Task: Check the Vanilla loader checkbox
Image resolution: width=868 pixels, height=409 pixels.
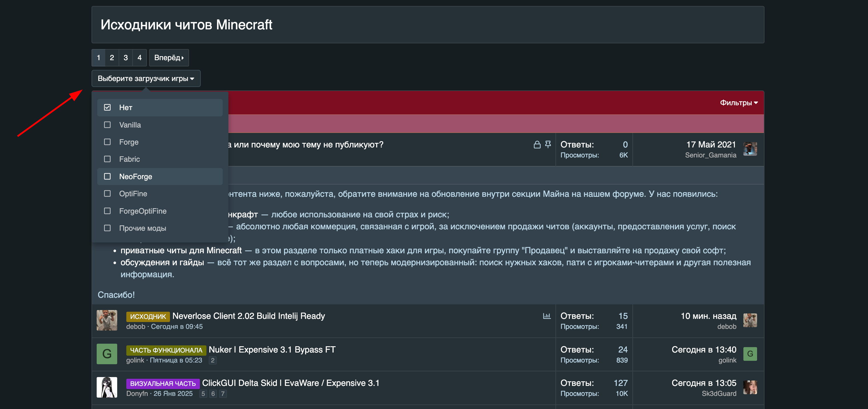Action: pos(107,125)
